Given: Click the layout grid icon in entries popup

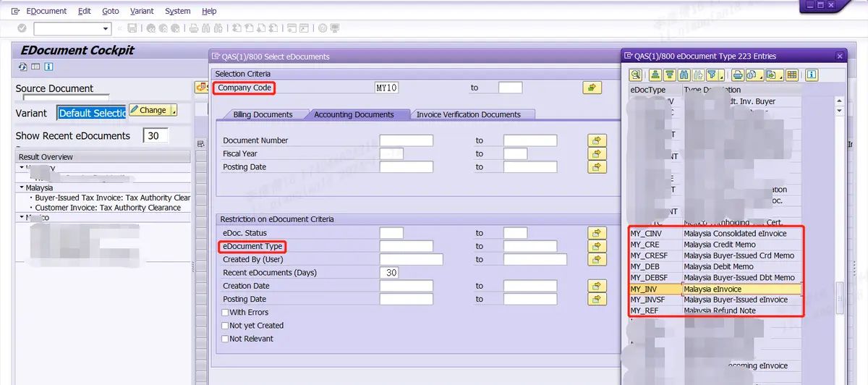Looking at the screenshot, I should (x=791, y=75).
